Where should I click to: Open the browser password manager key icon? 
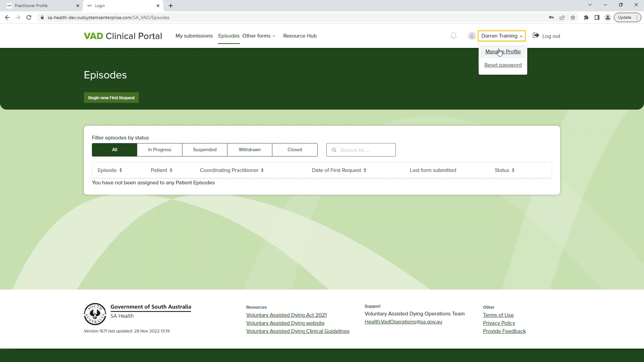[551, 17]
